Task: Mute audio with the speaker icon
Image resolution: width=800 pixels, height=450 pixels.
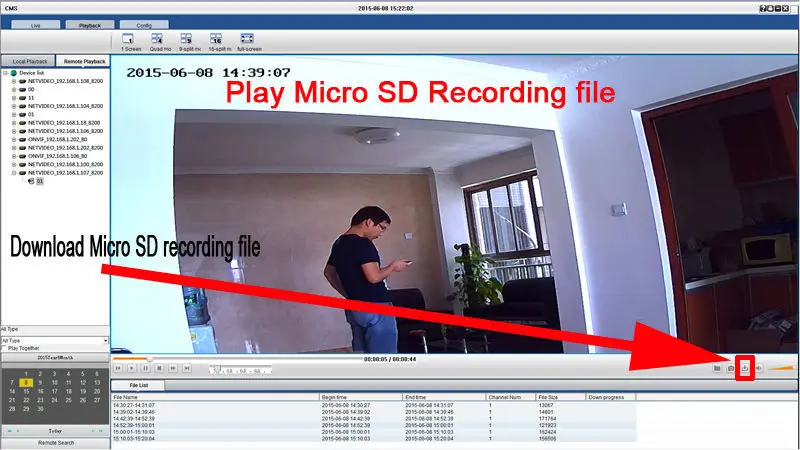Action: (759, 368)
